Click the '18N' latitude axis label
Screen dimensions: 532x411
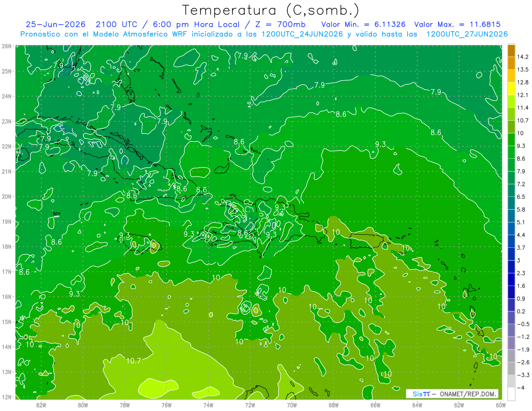[6, 247]
